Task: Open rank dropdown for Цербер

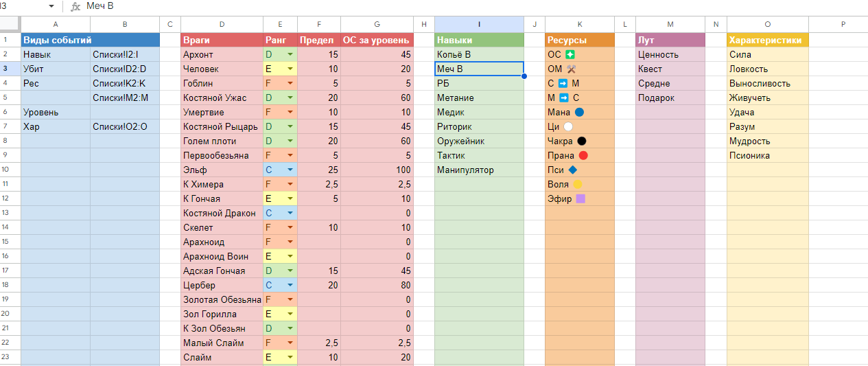Action: click(x=290, y=285)
